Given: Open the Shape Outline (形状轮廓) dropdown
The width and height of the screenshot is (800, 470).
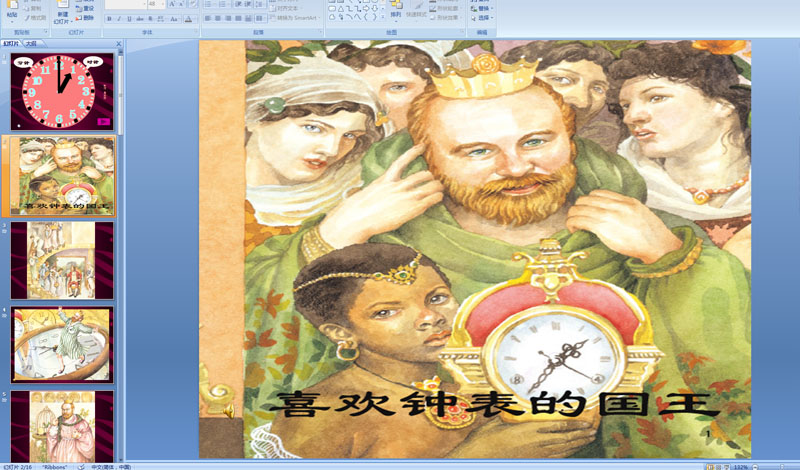Looking at the screenshot, I should coord(446,8).
